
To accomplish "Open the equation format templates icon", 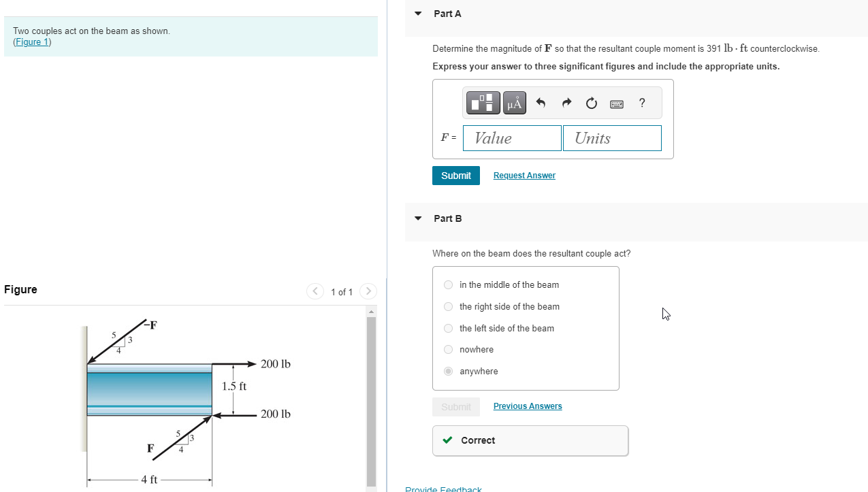I will pos(483,103).
